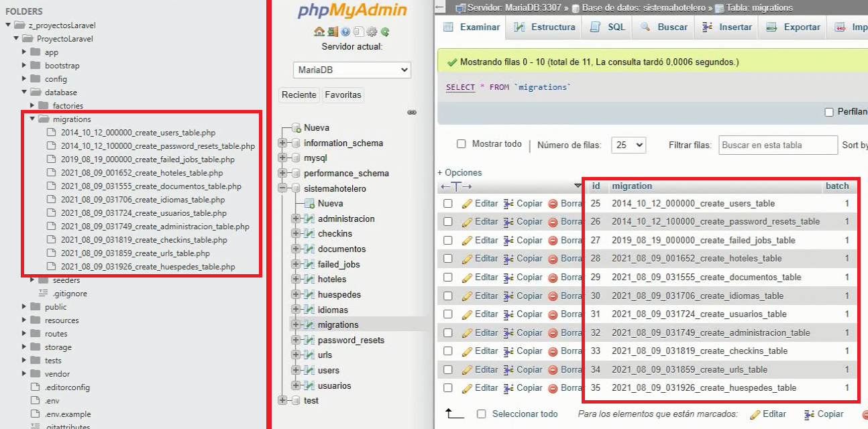Viewport: 868px width, 429px height.
Task: Open the SQL tab
Action: click(x=608, y=27)
